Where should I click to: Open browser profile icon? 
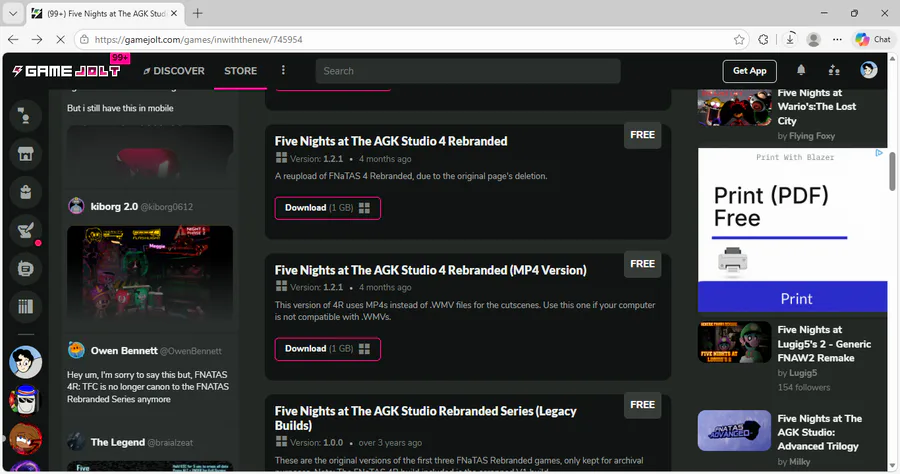click(x=813, y=40)
